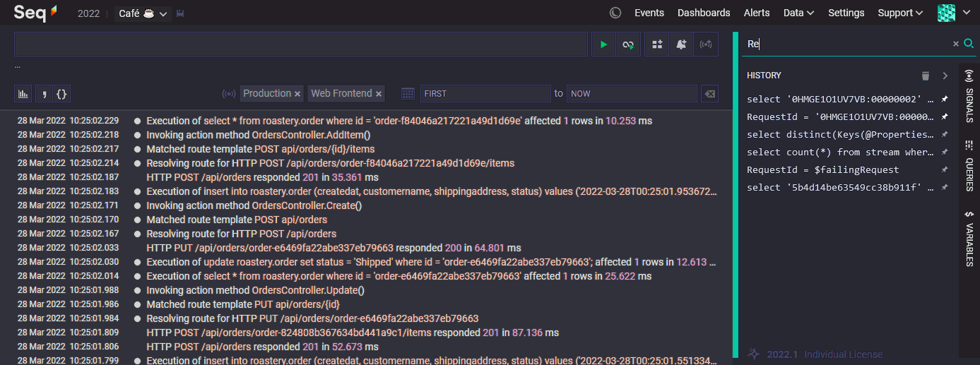The height and width of the screenshot is (365, 980).
Task: Toggle pin on select count(*) history item
Action: point(945,152)
